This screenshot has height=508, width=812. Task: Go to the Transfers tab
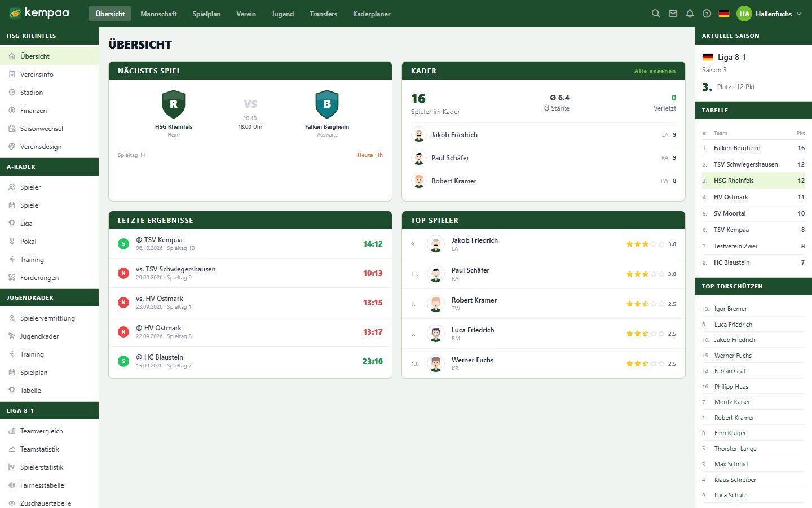pyautogui.click(x=323, y=14)
